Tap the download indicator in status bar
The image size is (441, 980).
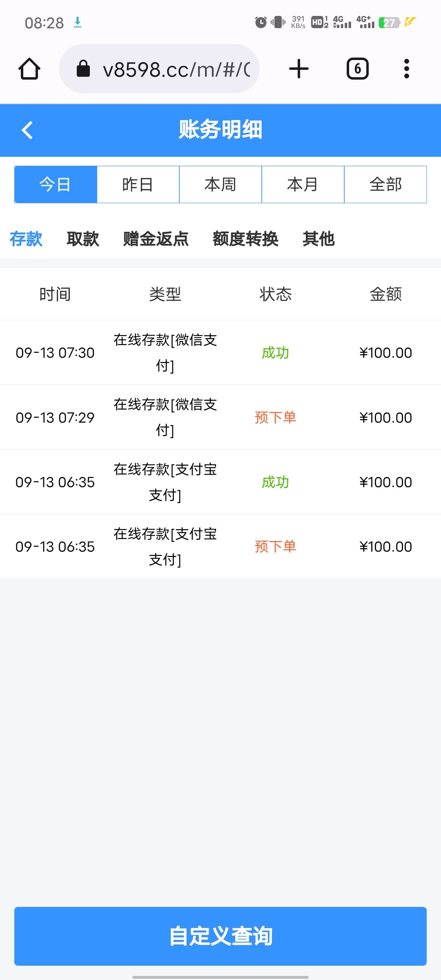(78, 22)
